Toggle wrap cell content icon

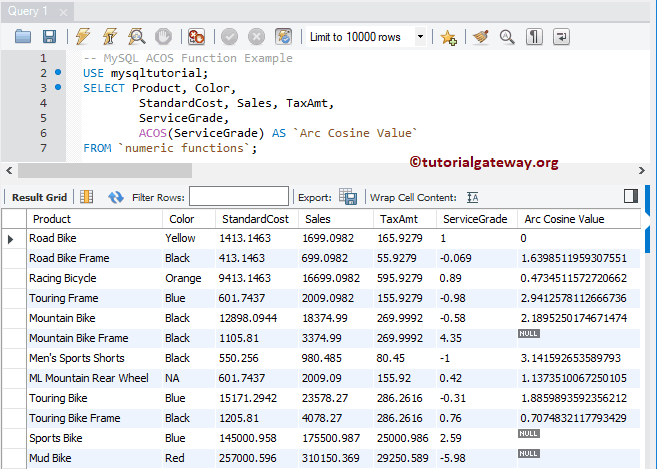pos(473,197)
